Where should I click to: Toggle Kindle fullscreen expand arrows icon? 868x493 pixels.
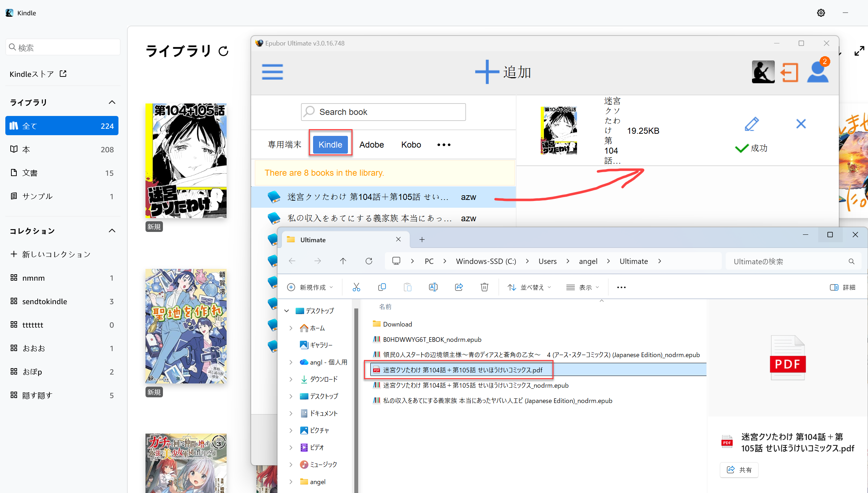click(x=859, y=51)
